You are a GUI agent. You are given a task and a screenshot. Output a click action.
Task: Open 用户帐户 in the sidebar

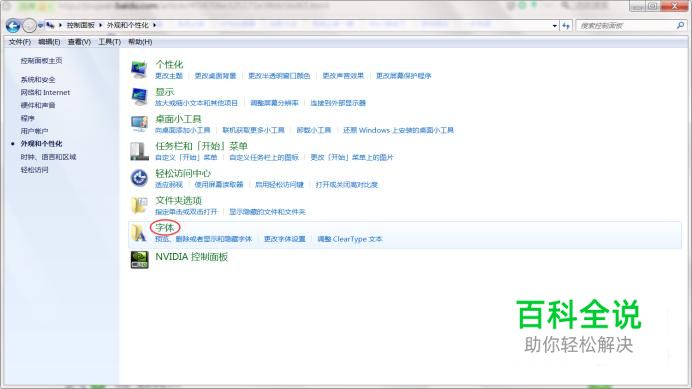coord(34,131)
